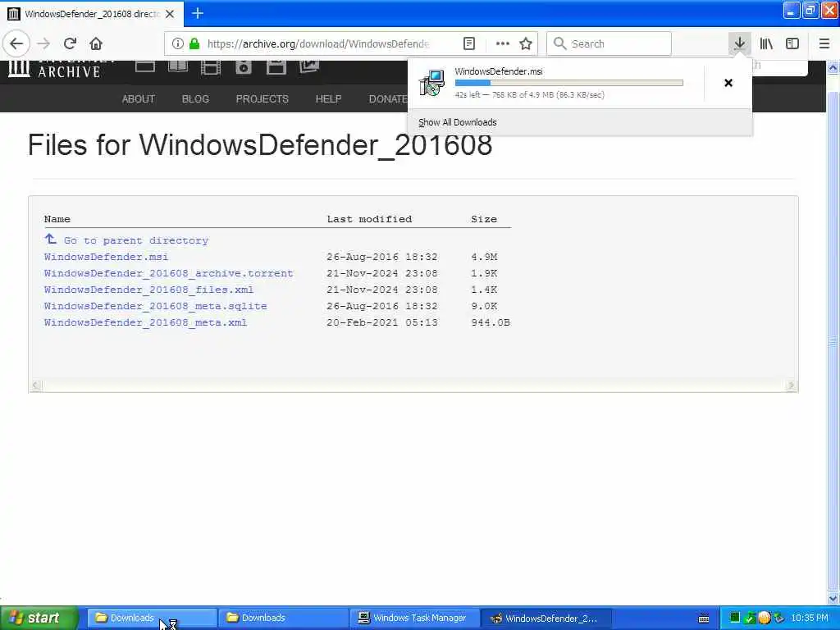Screen dimensions: 840x630
Task: Open the Web archive icon in header
Action: (x=144, y=66)
